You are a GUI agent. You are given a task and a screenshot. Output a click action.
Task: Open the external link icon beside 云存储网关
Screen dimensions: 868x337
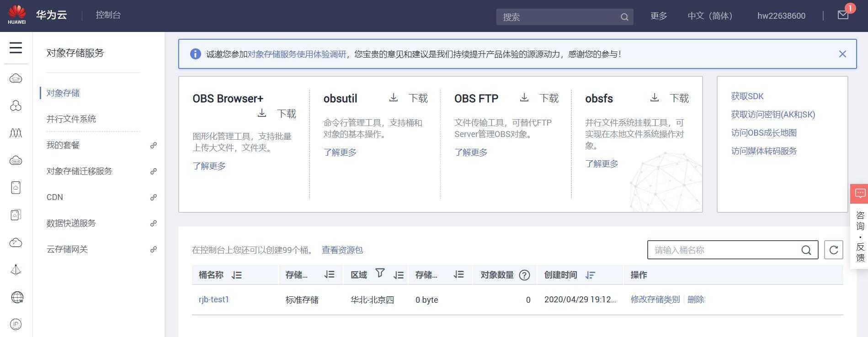tap(154, 249)
